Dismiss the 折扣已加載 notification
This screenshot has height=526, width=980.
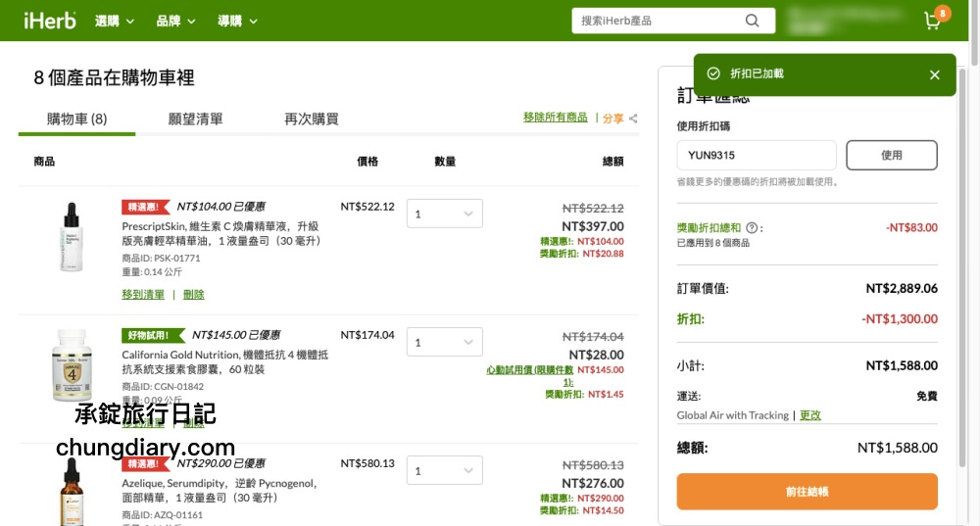pos(934,75)
